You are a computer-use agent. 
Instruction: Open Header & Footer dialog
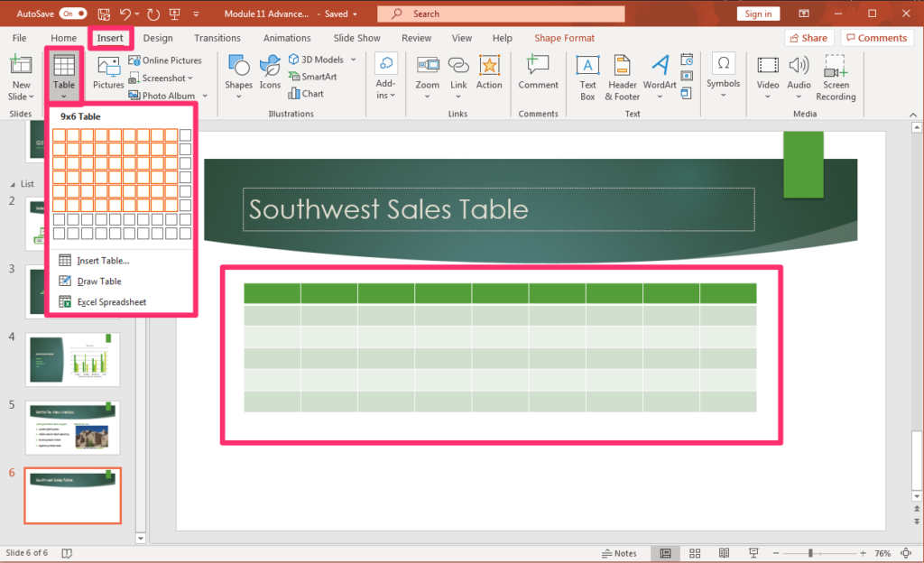(622, 76)
